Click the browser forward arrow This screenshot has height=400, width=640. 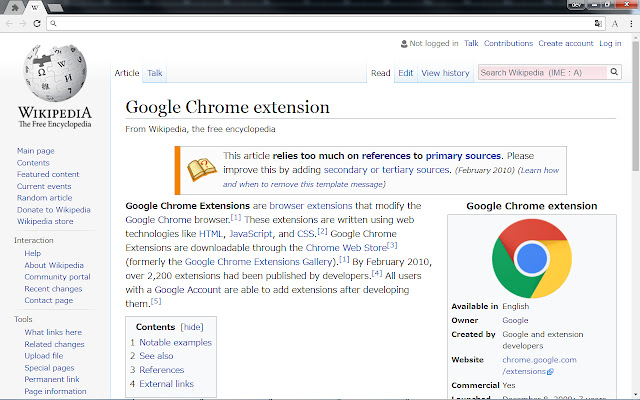coord(23,22)
